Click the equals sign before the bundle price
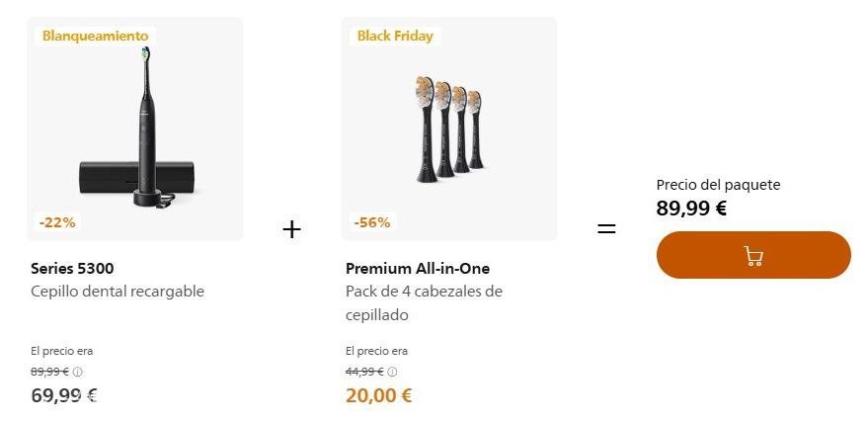Screen dimensions: 868x422 pos(606,229)
